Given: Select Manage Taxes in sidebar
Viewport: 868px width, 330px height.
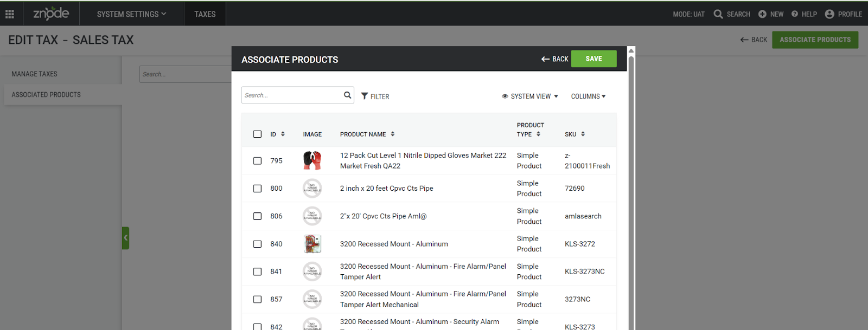Looking at the screenshot, I should pos(34,74).
